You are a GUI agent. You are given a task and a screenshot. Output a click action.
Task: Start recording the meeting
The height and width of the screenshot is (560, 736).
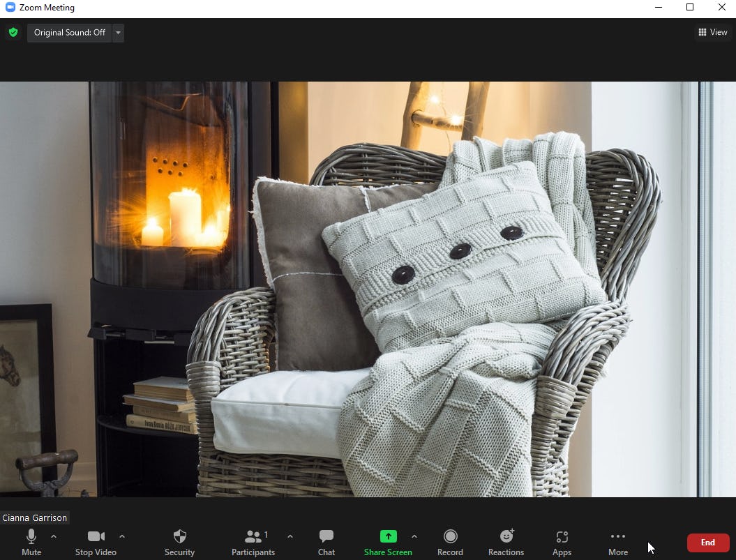(450, 540)
